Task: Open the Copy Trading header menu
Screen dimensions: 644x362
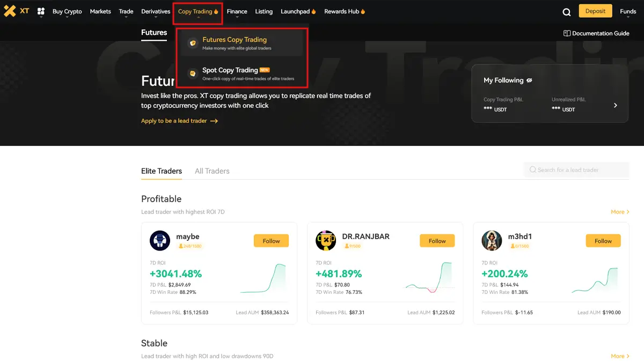Action: 198,12
